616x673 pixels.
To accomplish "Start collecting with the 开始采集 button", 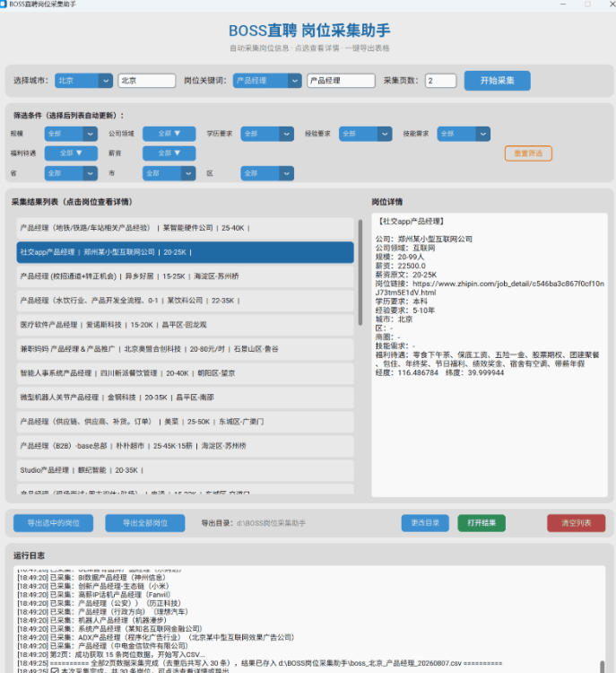I will pyautogui.click(x=497, y=81).
